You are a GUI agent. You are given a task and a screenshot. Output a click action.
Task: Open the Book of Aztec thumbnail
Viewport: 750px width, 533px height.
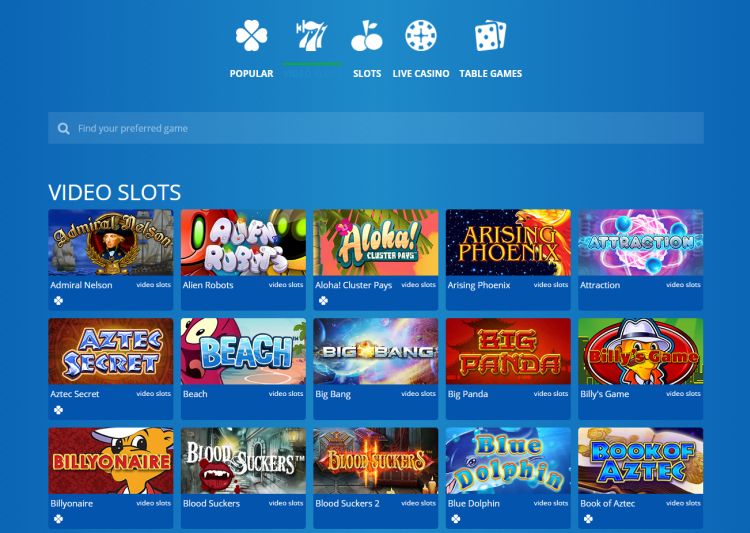pos(640,461)
